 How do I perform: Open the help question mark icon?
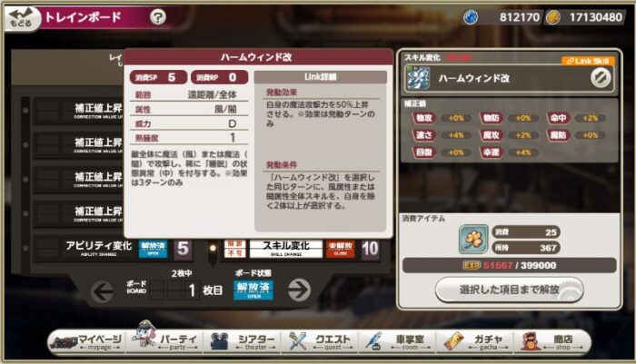click(158, 17)
